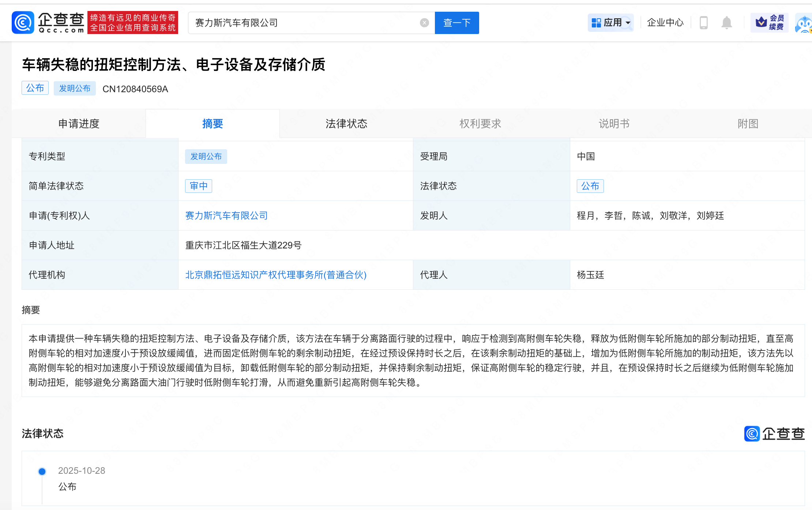
Task: Click the 发明公布 patent type tag
Action: 206,156
